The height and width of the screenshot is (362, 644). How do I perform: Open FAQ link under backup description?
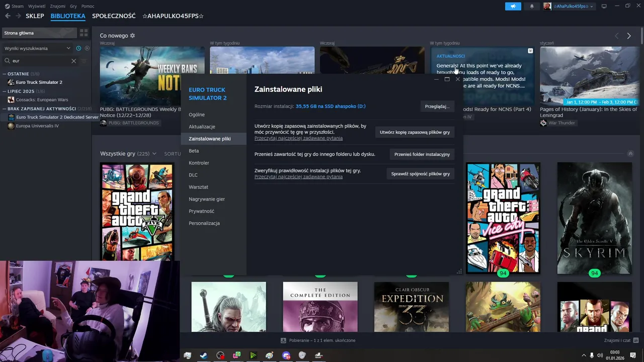pos(298,138)
